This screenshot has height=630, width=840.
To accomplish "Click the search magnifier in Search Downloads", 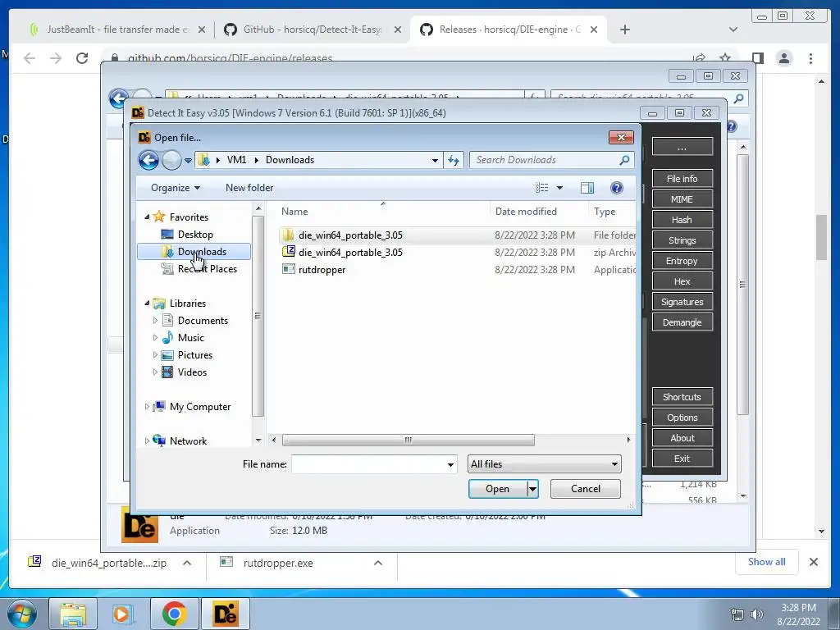I will pos(624,160).
